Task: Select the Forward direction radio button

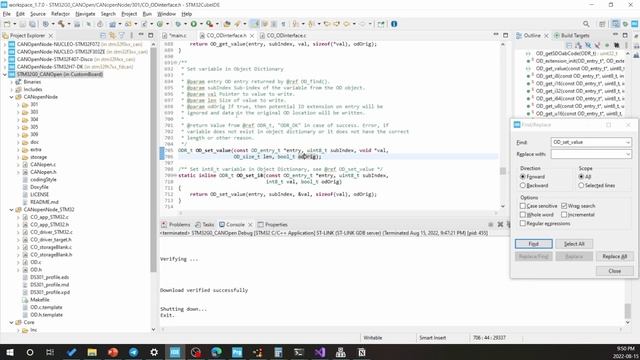Action: pyautogui.click(x=523, y=177)
